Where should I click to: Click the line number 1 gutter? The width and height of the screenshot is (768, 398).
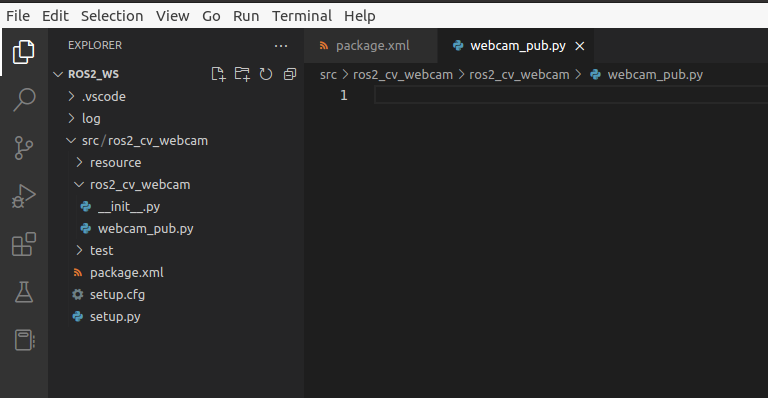(343, 95)
